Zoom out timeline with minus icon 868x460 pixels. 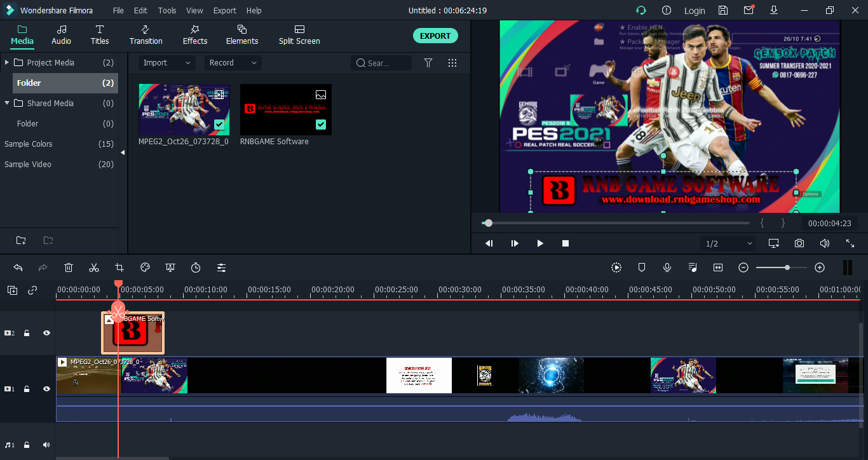coord(743,267)
